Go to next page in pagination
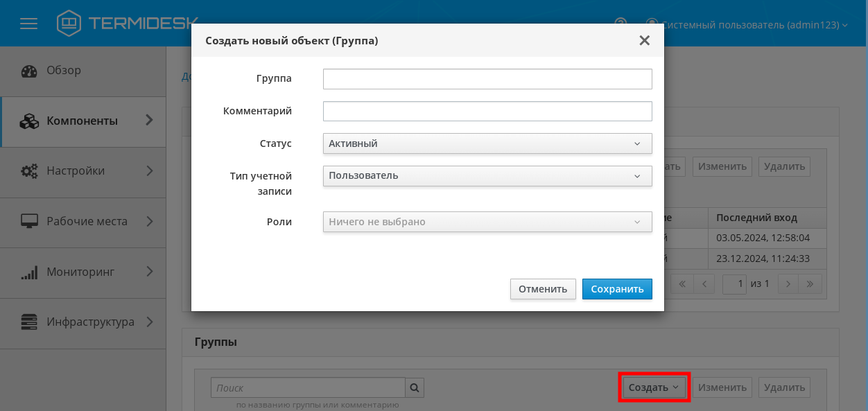This screenshot has height=411, width=868. 788,283
